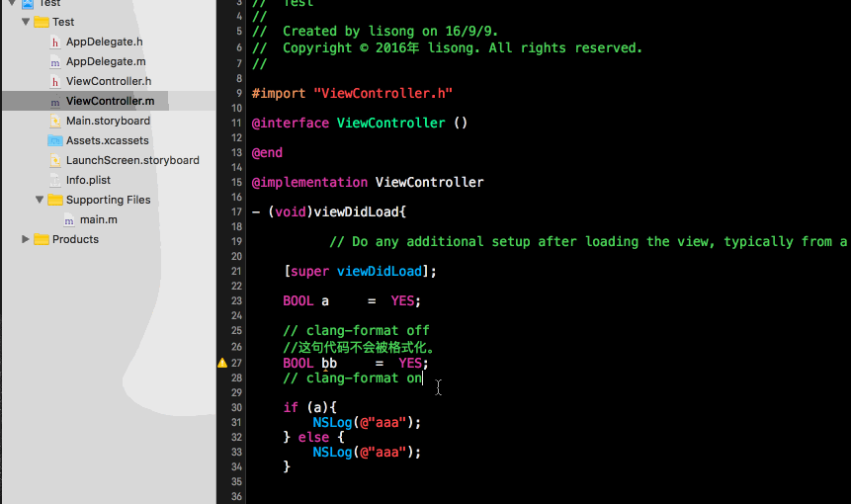Click line number 17 in gutter

click(236, 212)
